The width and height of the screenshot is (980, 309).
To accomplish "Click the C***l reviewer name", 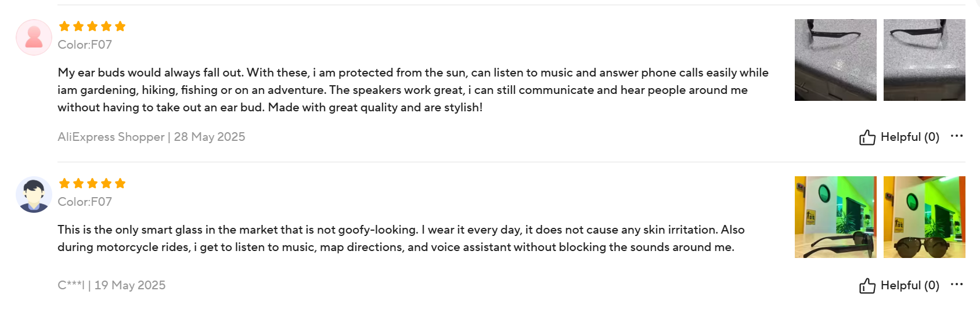I will coord(71,285).
